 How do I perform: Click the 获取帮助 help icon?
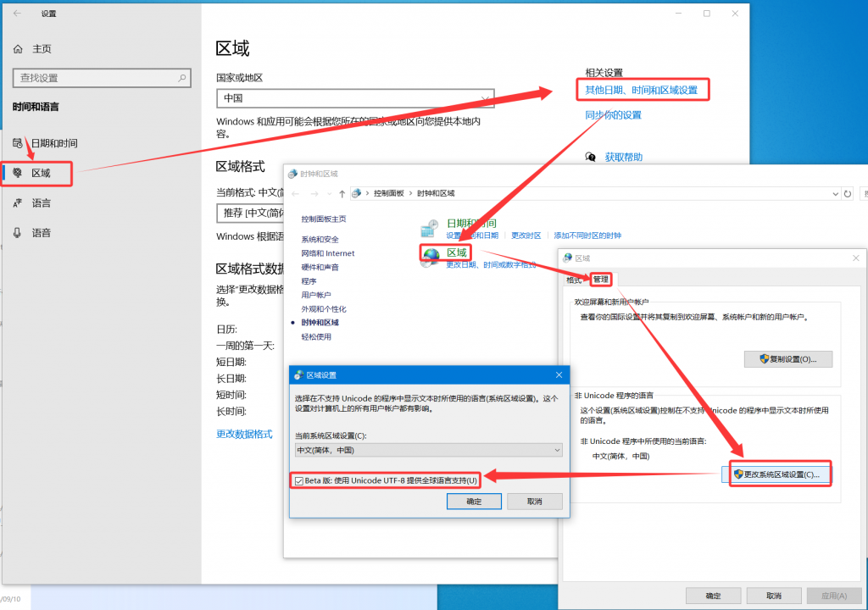point(591,158)
